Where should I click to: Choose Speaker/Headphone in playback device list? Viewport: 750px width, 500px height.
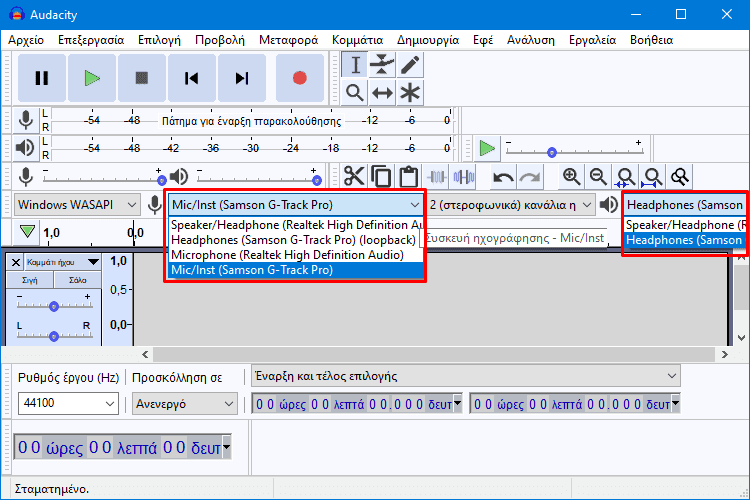pyautogui.click(x=685, y=225)
